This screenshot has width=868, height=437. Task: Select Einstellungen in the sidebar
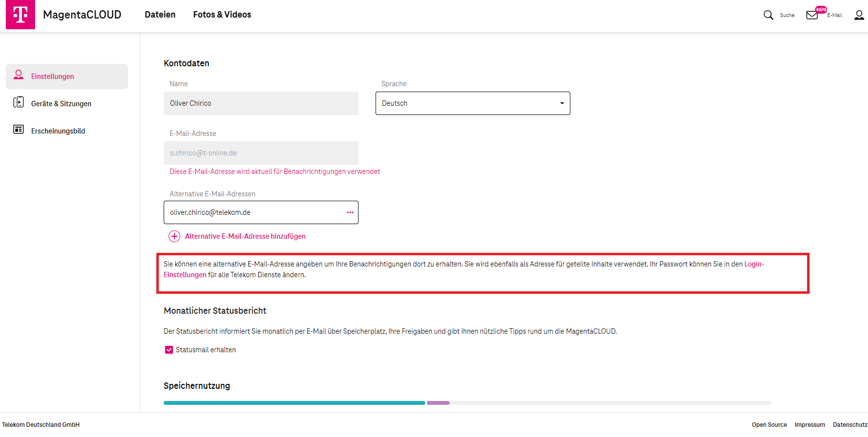coord(67,76)
